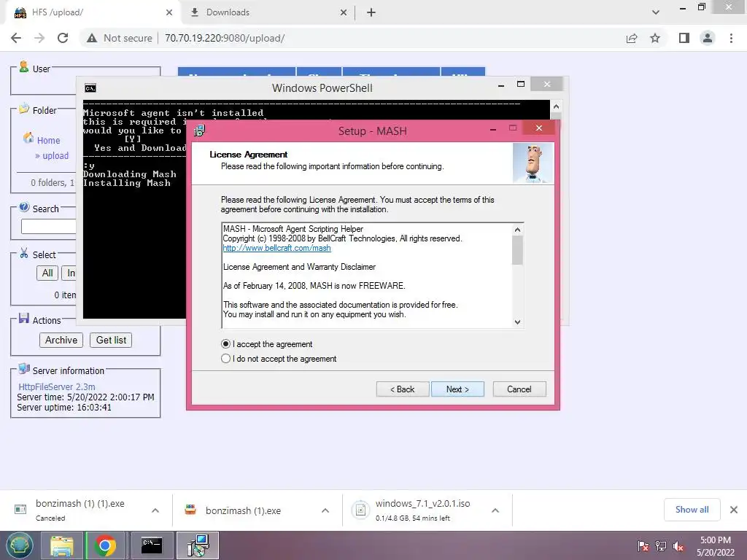Open the tab search chevron in Chrome
The height and width of the screenshot is (560, 747).
pyautogui.click(x=656, y=12)
